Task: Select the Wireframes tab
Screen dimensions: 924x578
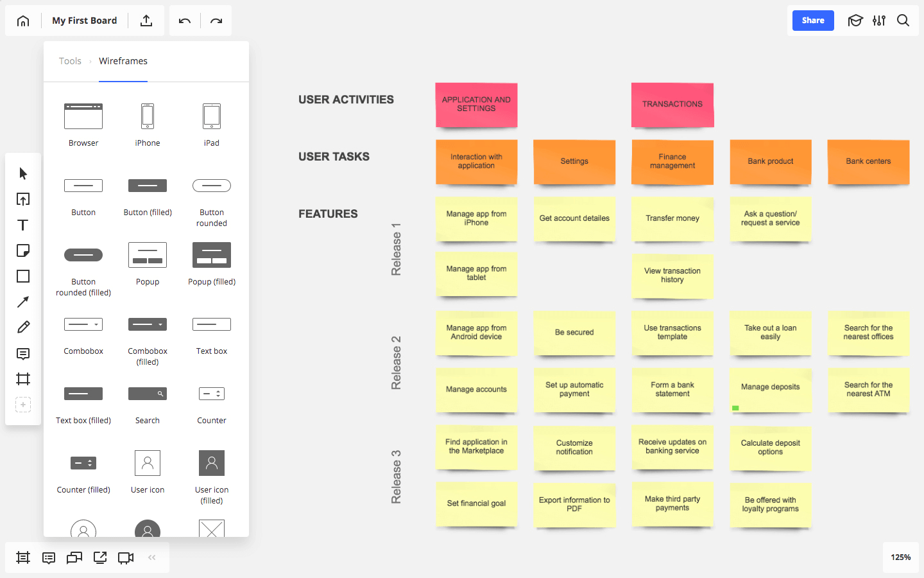Action: [x=123, y=61]
